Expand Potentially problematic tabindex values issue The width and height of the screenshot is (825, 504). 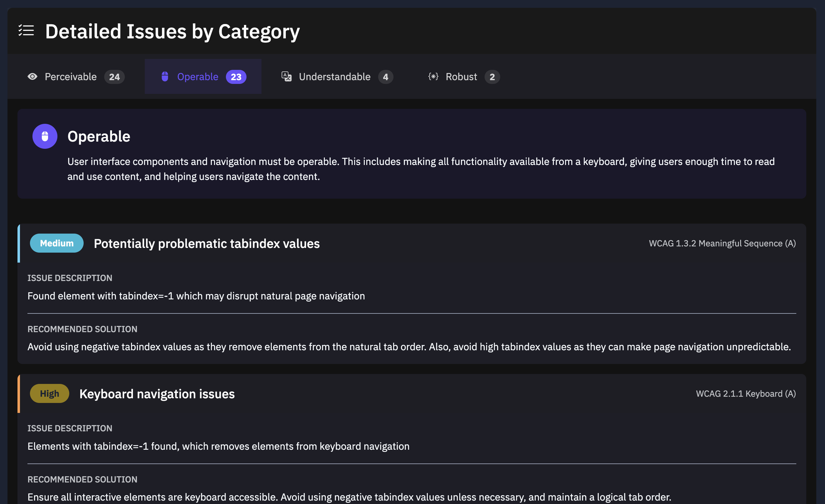click(x=207, y=244)
